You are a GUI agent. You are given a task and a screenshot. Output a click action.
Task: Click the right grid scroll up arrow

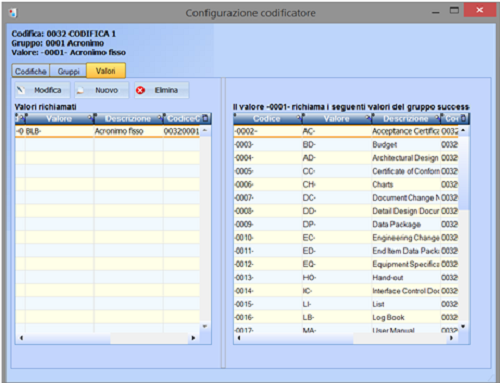tap(463, 131)
